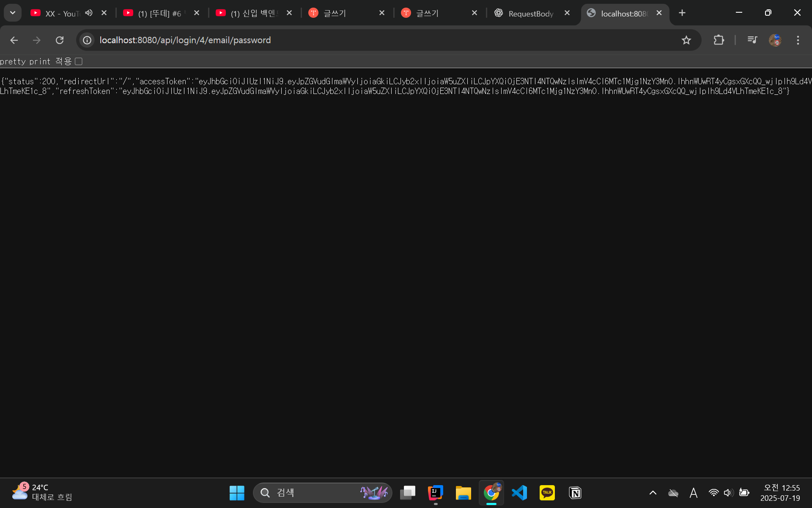The width and height of the screenshot is (812, 508).
Task: Reload the localhost page
Action: [60, 40]
